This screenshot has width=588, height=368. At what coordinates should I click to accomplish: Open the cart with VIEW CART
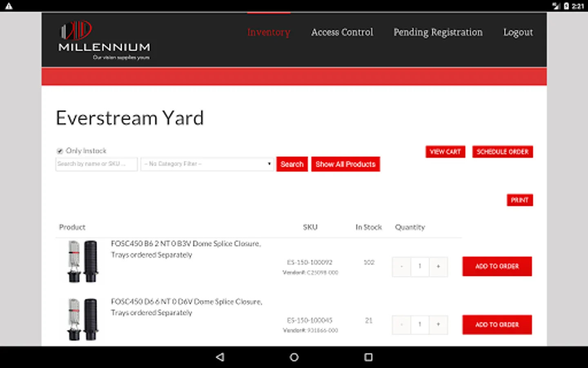click(x=445, y=152)
